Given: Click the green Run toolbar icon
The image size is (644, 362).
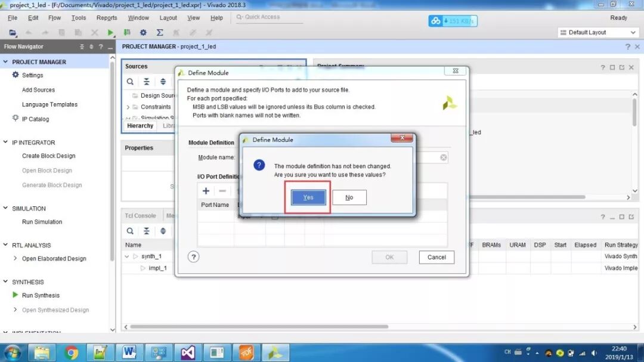Looking at the screenshot, I should tap(110, 32).
